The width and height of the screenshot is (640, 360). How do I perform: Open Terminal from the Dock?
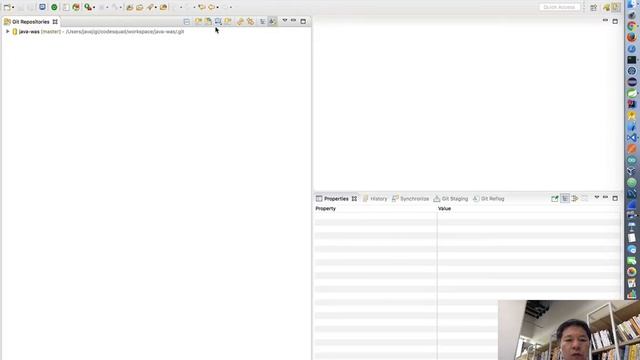(x=632, y=60)
